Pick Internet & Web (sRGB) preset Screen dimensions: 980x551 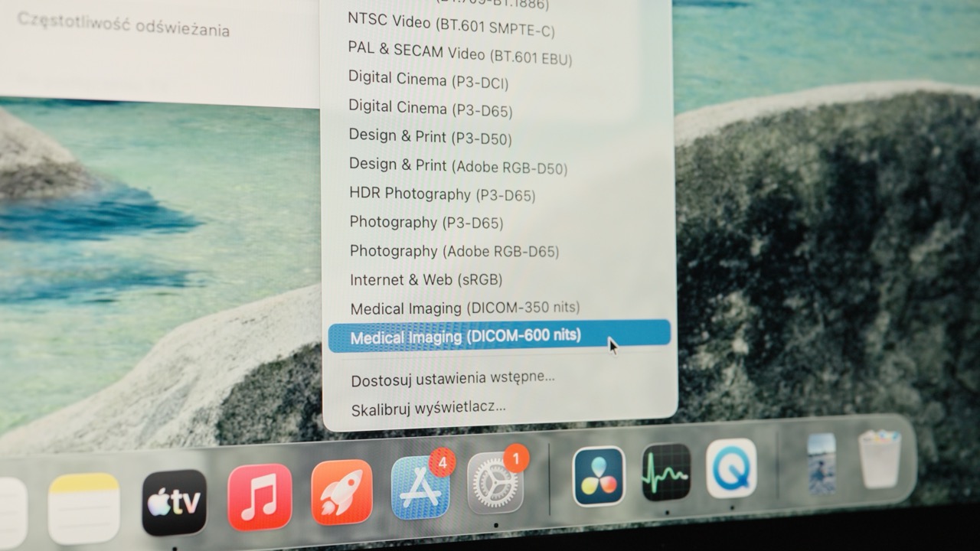pos(426,279)
